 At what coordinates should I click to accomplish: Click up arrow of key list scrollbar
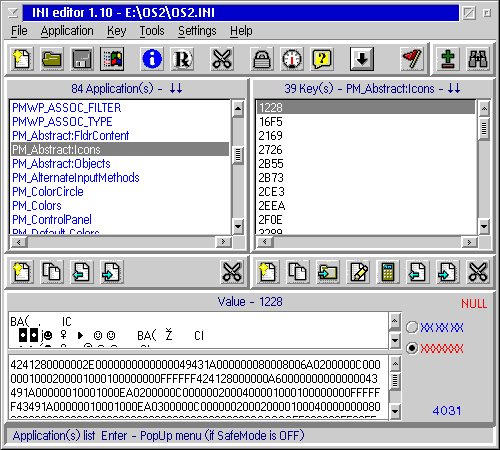484,108
